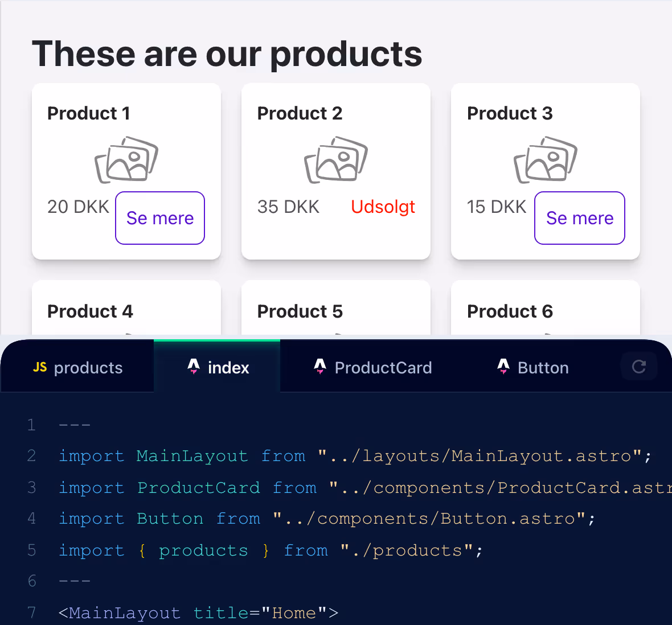Image resolution: width=672 pixels, height=625 pixels.
Task: Click the Astro icon on the Button tab
Action: (x=503, y=367)
